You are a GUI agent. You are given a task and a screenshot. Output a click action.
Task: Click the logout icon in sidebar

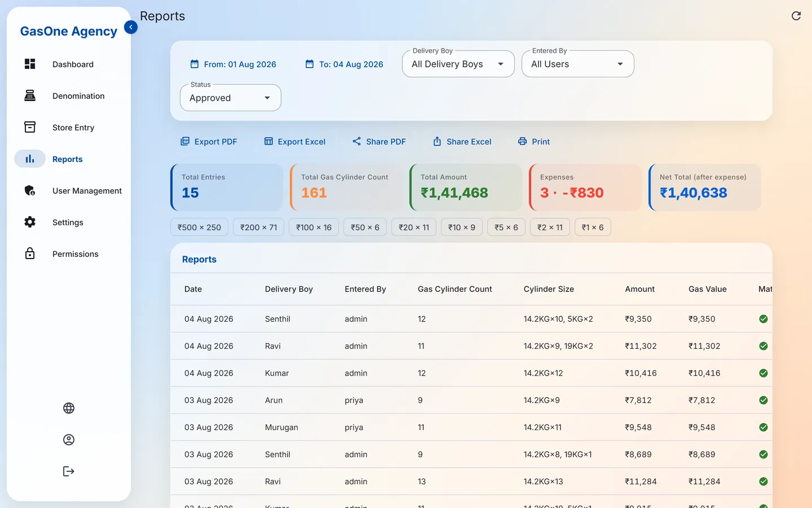[x=69, y=471]
